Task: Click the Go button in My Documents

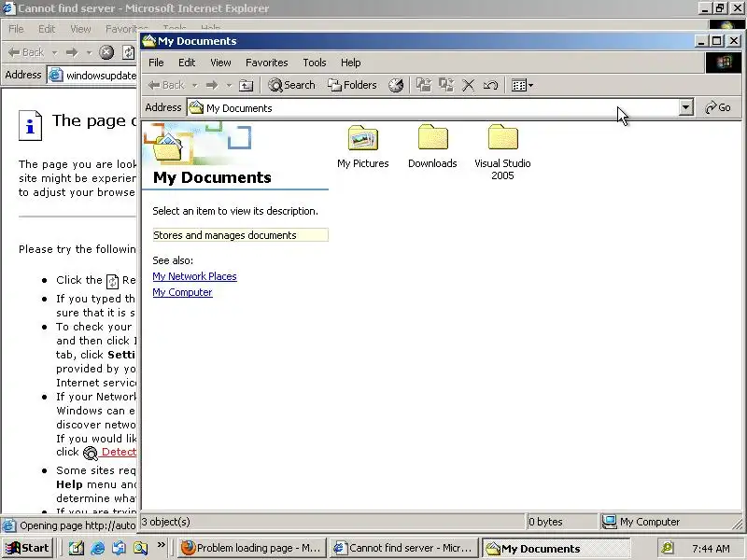Action: click(718, 107)
